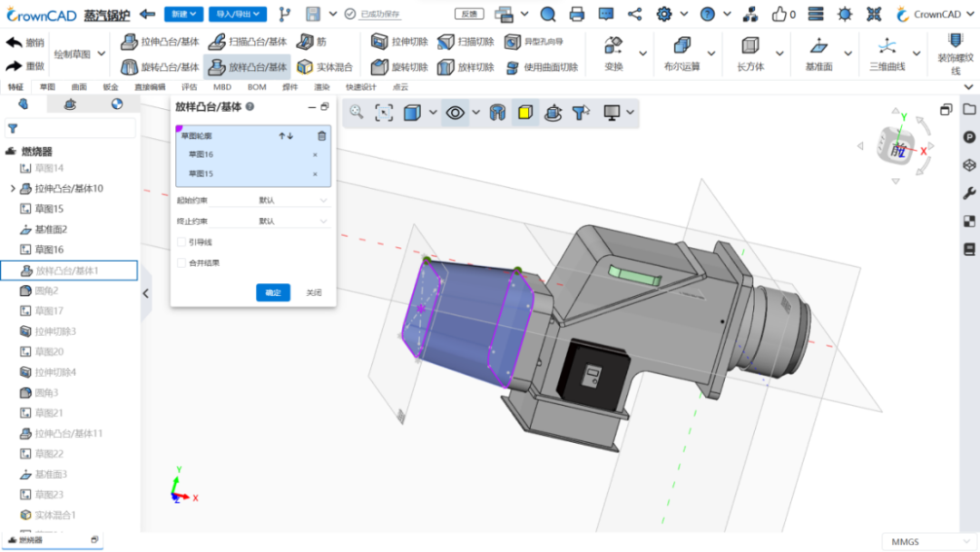Delete sketch profiles with the trash icon

322,135
